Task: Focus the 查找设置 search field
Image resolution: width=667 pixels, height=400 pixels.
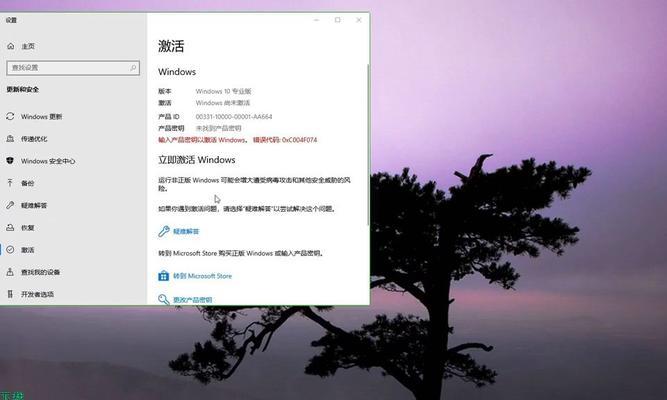Action: click(73, 68)
